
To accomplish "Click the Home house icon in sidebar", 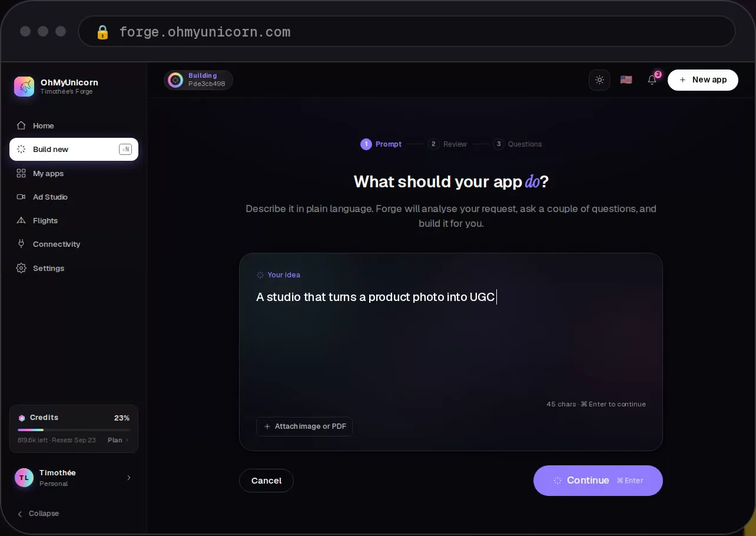I will [x=21, y=125].
